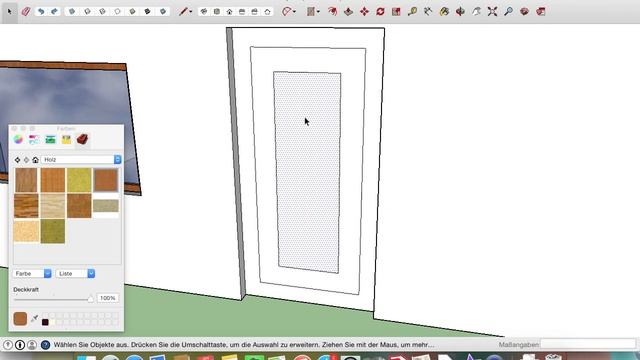Switch to Monochrome face style
This screenshot has width=640, height=360.
tap(162, 11)
